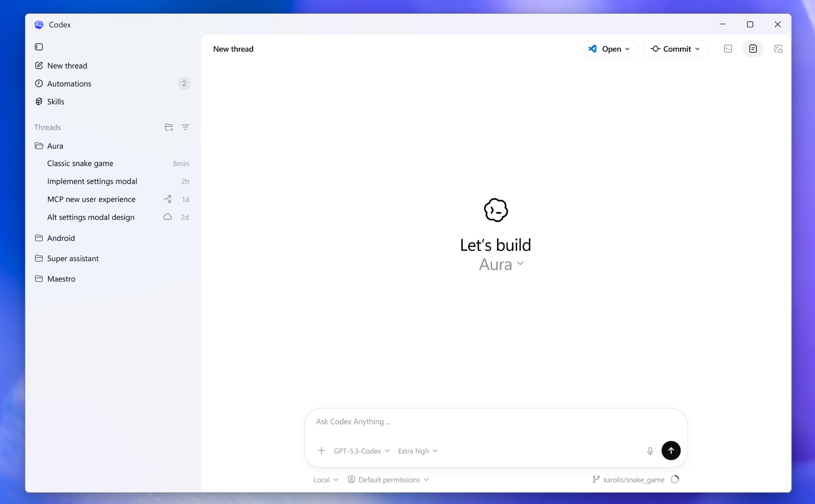Image resolution: width=815 pixels, height=504 pixels.
Task: Open the Extra high reasoning dropdown
Action: tap(418, 451)
